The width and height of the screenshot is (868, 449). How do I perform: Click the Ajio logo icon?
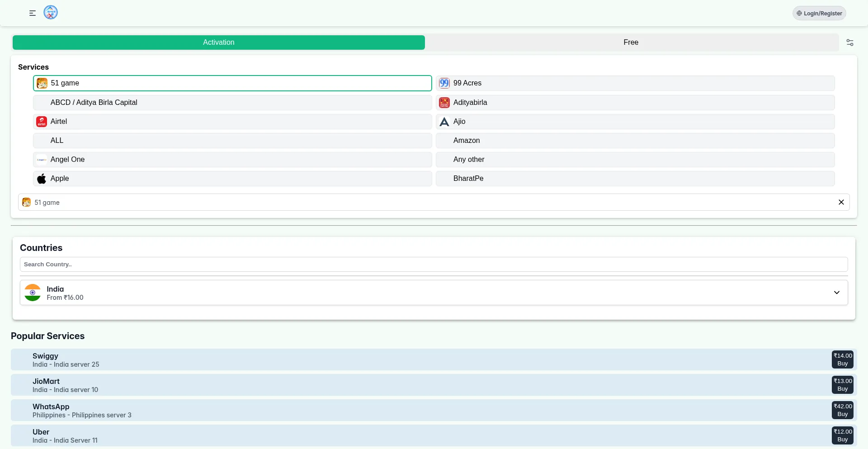click(444, 122)
